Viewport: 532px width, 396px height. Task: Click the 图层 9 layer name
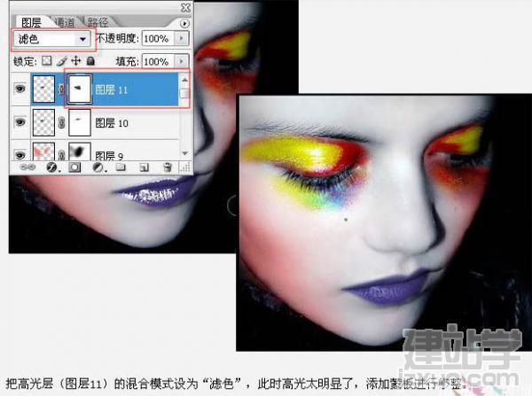[x=109, y=156]
